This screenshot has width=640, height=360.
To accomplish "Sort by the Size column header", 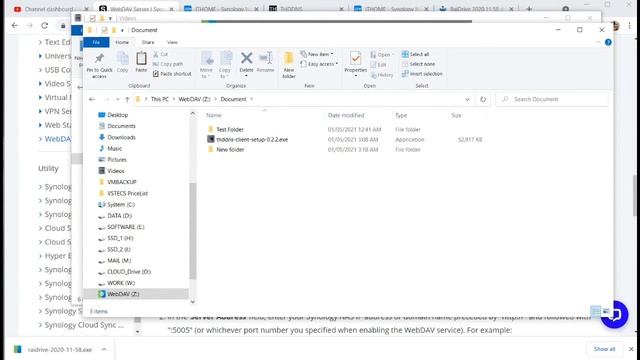I will 456,116.
